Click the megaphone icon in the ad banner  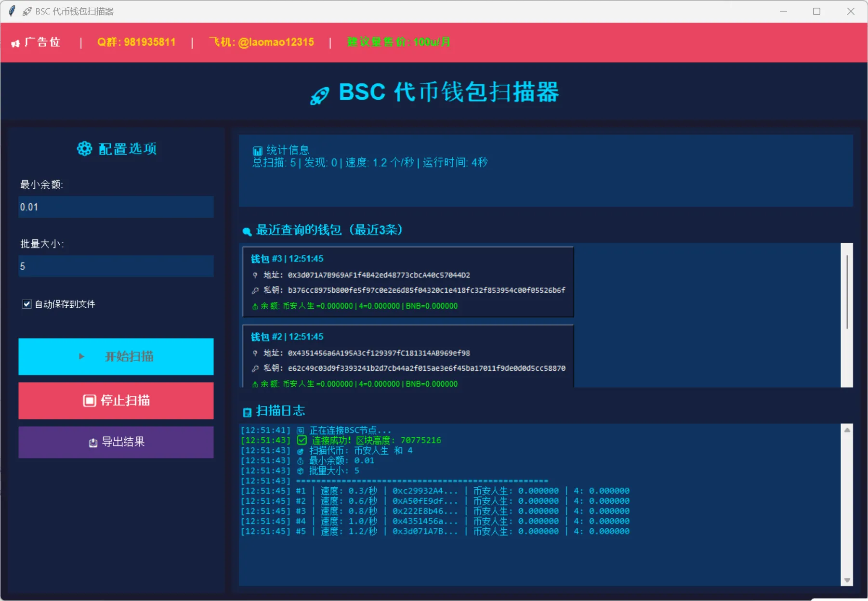coord(15,43)
